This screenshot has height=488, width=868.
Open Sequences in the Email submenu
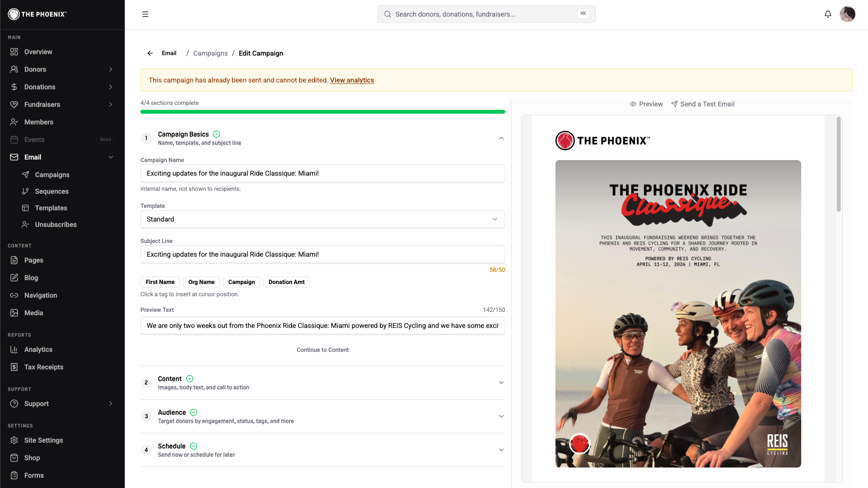[x=52, y=191]
